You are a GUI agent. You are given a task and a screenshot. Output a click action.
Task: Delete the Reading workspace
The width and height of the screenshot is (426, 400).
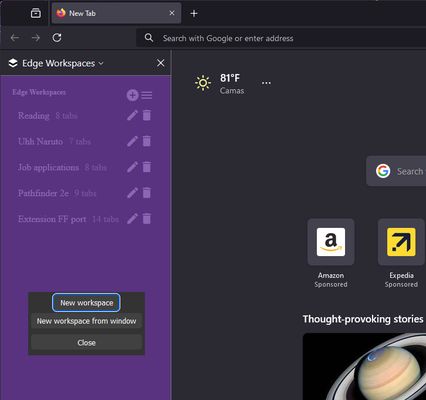[147, 115]
